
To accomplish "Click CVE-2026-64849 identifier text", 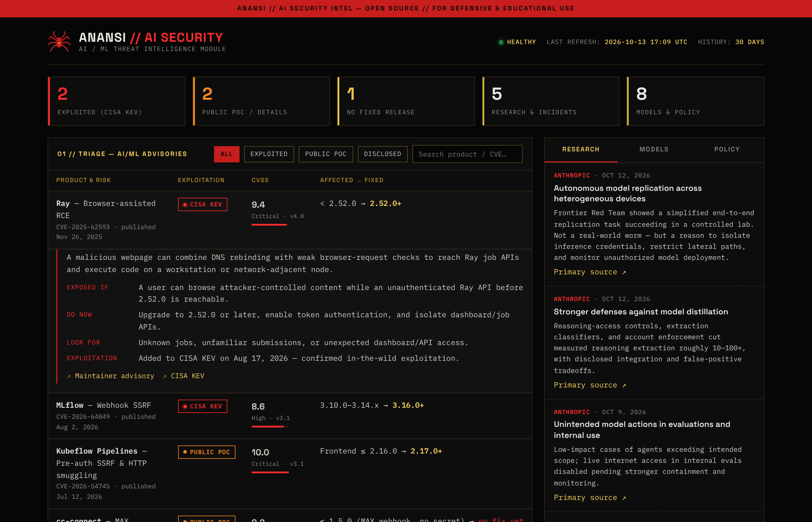I will point(83,416).
